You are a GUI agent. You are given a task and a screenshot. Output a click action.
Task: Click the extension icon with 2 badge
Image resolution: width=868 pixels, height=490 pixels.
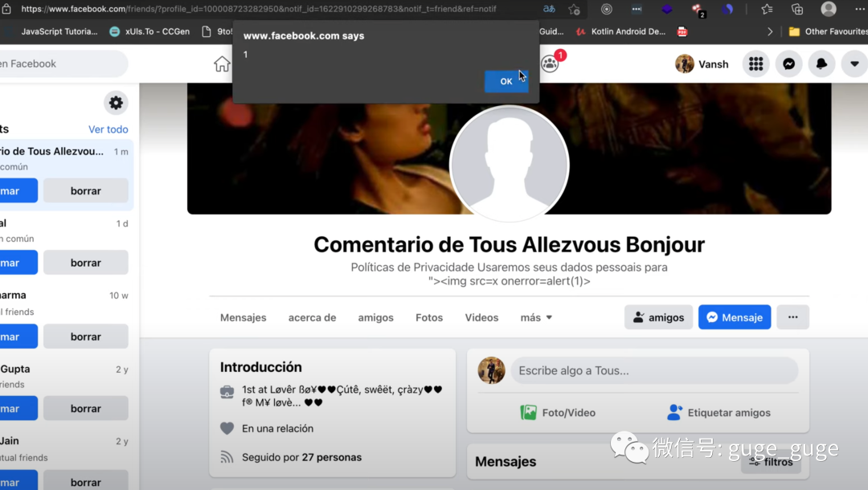698,10
